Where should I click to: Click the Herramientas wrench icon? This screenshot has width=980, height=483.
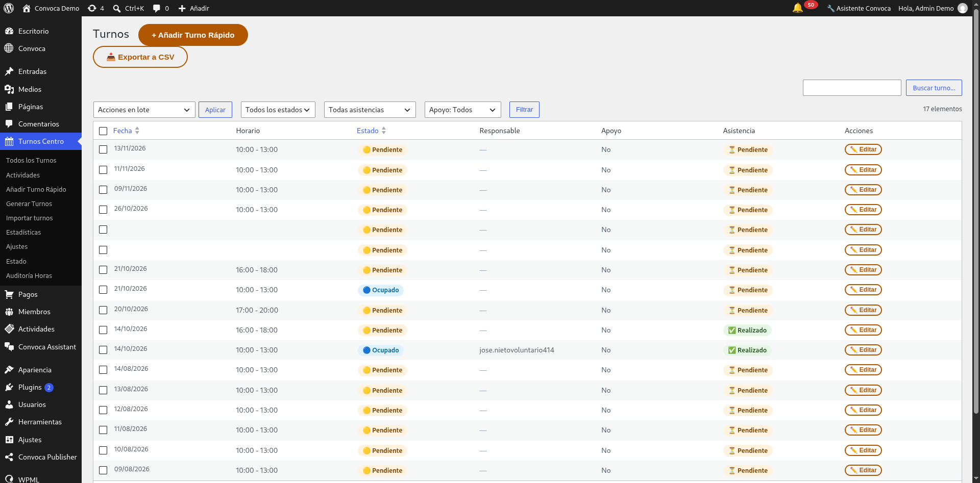tap(9, 422)
